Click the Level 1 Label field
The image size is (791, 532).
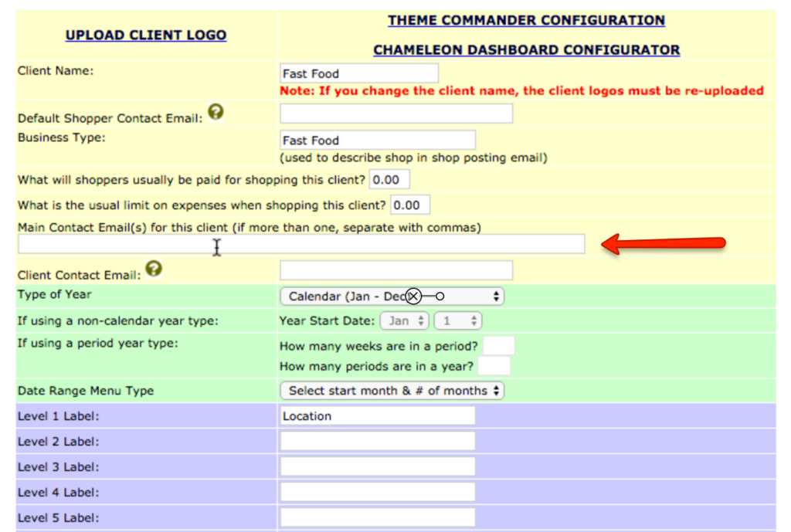click(378, 415)
